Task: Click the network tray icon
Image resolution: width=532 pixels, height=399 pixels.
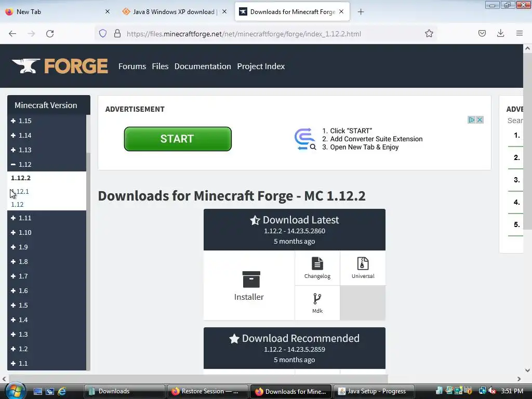Action: tap(482, 391)
